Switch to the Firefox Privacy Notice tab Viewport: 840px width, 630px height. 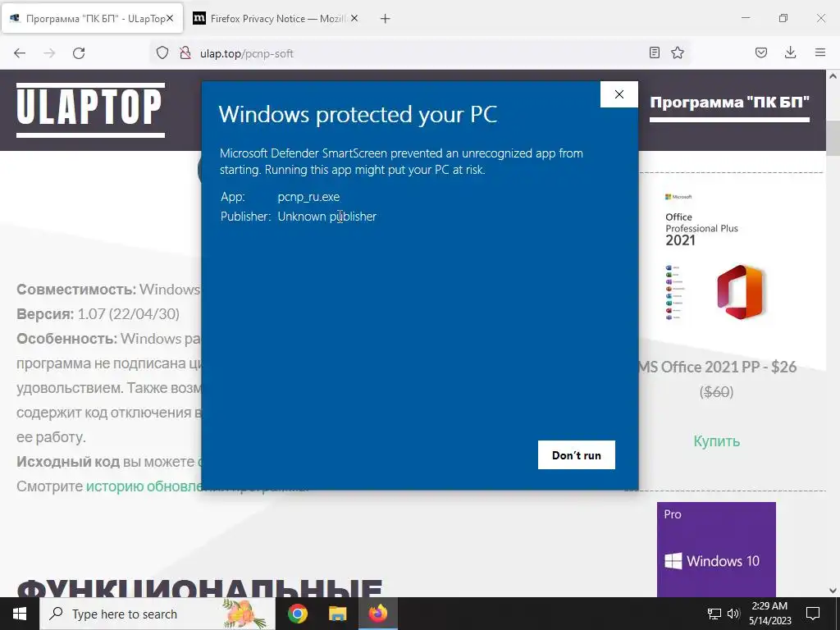[277, 19]
